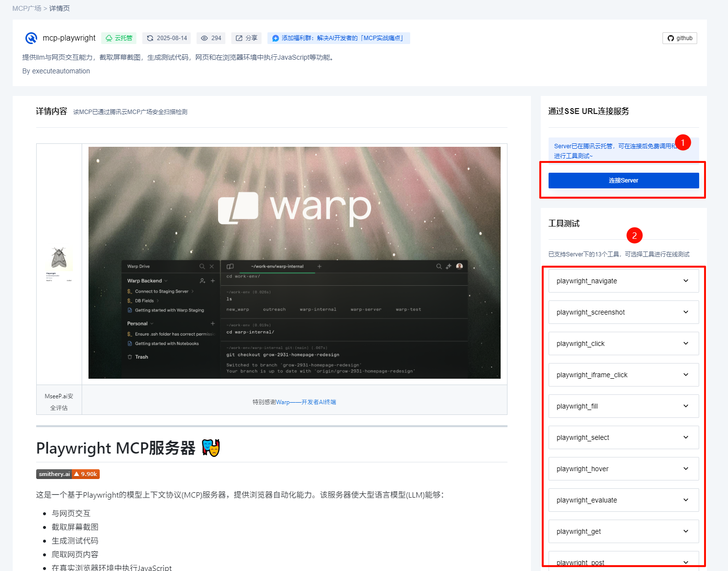The image size is (728, 571).
Task: Expand the playwright_fill tool
Action: coord(623,406)
